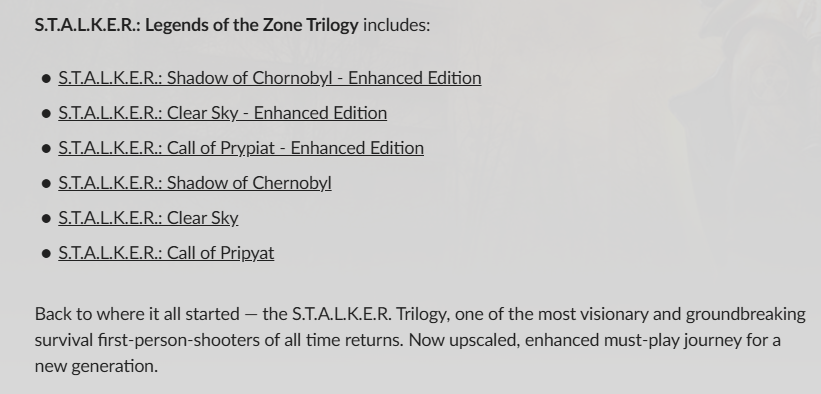Open Shadow of Chornobyl - Enhanced Edition link
This screenshot has height=394, width=821.
click(x=270, y=78)
